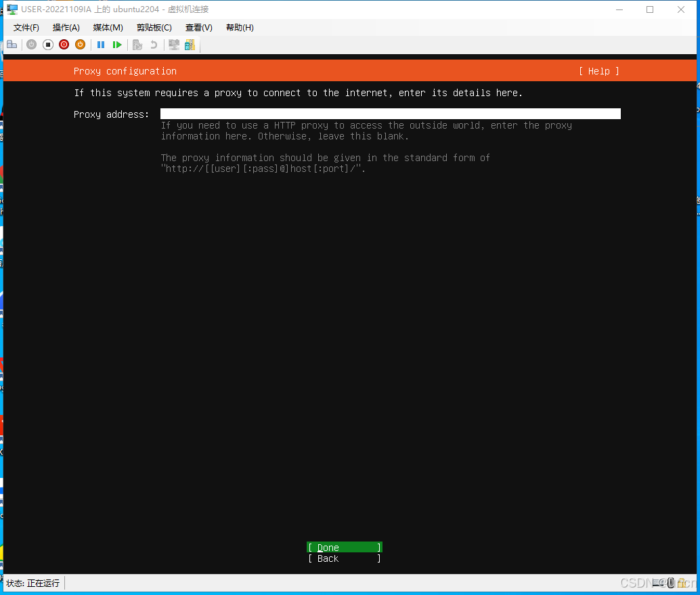The width and height of the screenshot is (700, 595).
Task: Open the 剪贴板(C) menu
Action: click(154, 27)
